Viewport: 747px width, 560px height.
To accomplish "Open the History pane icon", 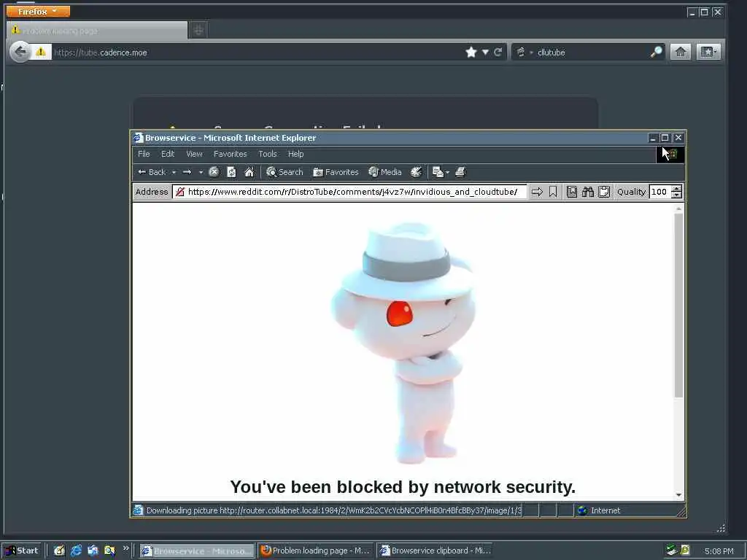I will point(416,172).
